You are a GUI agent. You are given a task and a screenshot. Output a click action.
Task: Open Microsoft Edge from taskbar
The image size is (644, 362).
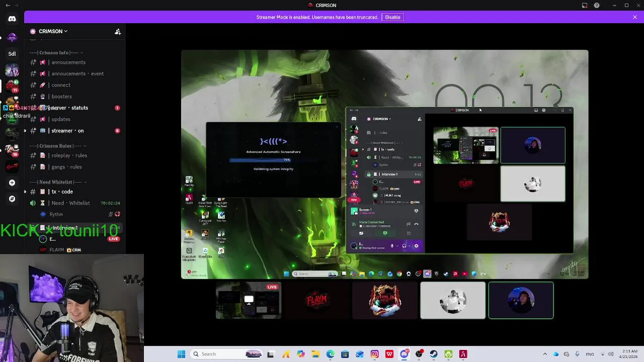[330, 354]
